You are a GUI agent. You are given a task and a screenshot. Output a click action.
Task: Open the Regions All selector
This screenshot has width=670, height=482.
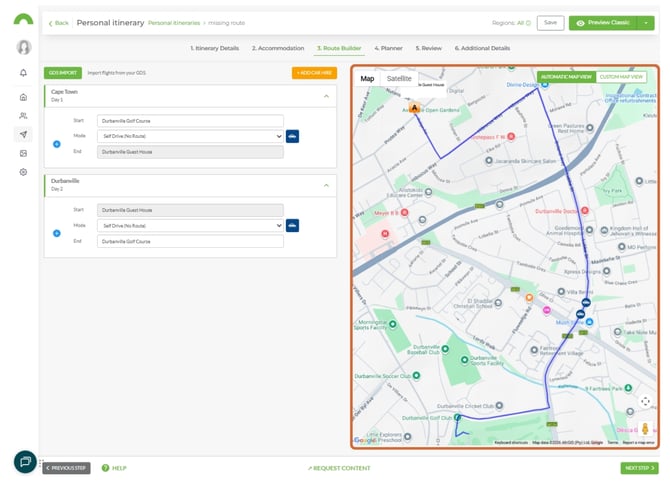[511, 23]
